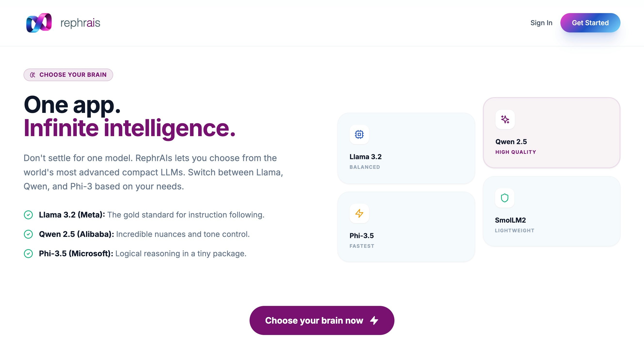Click the Phi-3.5 lightning bolt icon
The image size is (644, 358).
359,213
